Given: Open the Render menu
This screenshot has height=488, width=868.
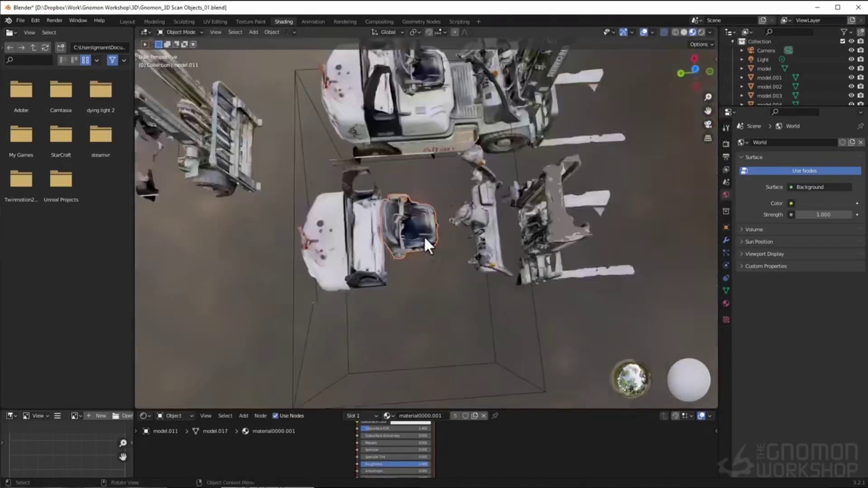Looking at the screenshot, I should point(54,20).
